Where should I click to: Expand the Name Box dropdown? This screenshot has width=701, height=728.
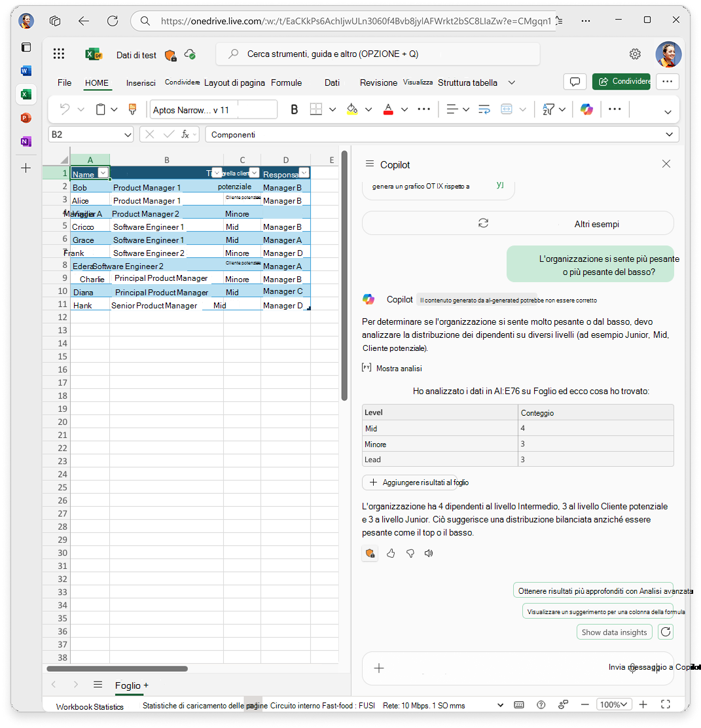[x=128, y=135]
